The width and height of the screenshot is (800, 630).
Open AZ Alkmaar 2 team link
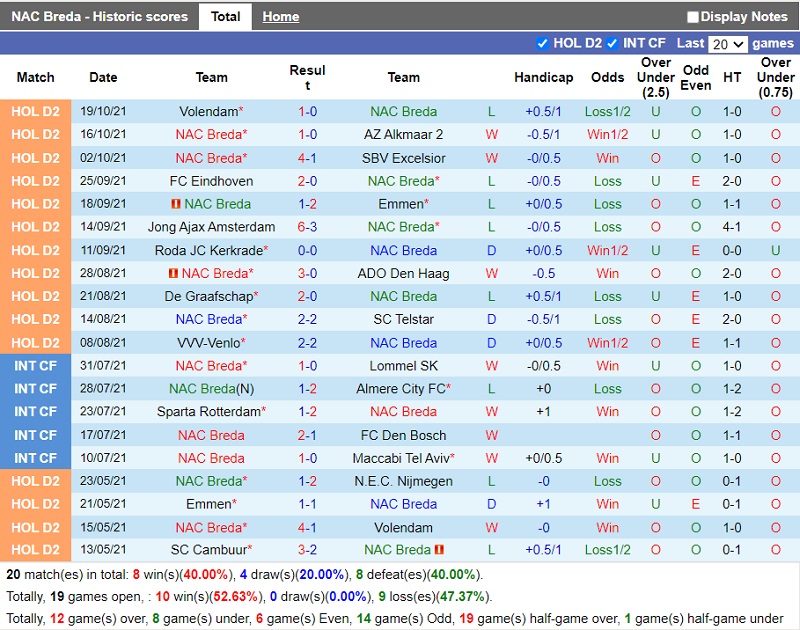point(403,135)
